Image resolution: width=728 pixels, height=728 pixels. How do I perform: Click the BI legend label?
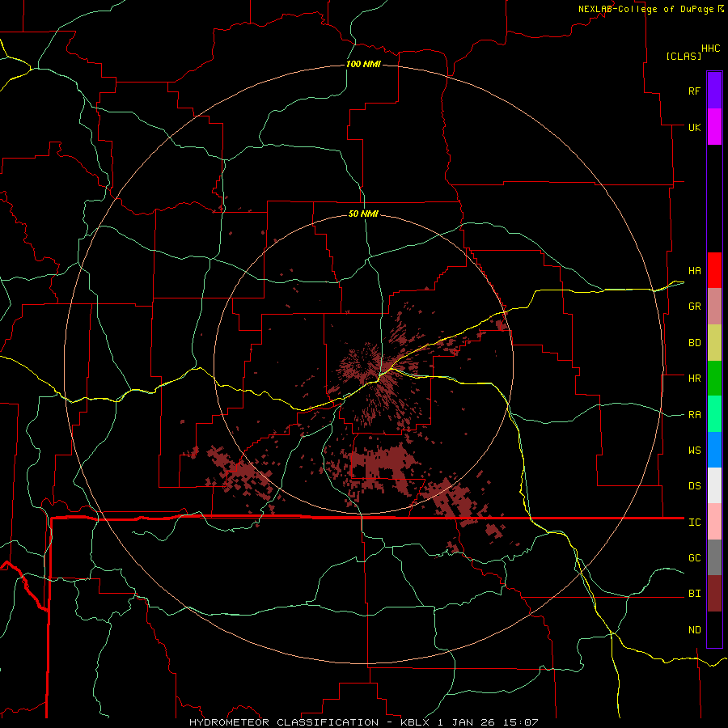click(695, 594)
